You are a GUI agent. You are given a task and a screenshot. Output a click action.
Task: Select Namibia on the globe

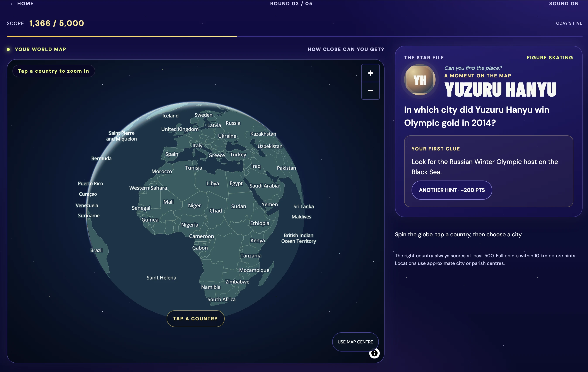(x=210, y=287)
